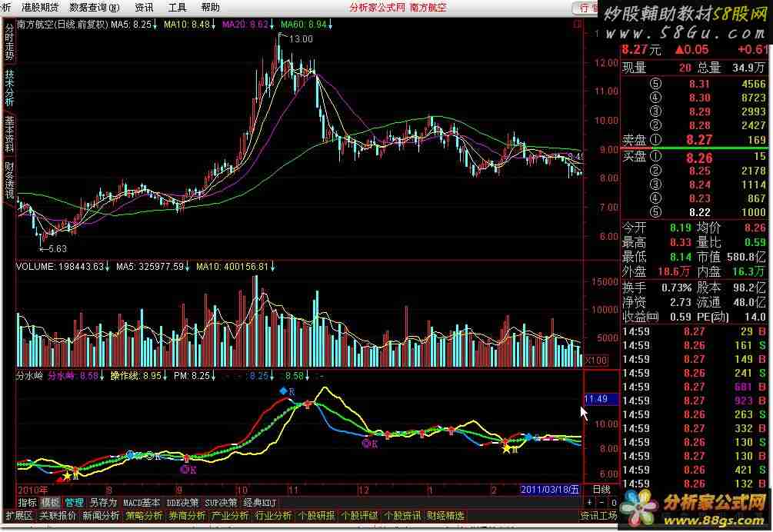
Task: Click 另存为 to save template
Action: [103, 503]
